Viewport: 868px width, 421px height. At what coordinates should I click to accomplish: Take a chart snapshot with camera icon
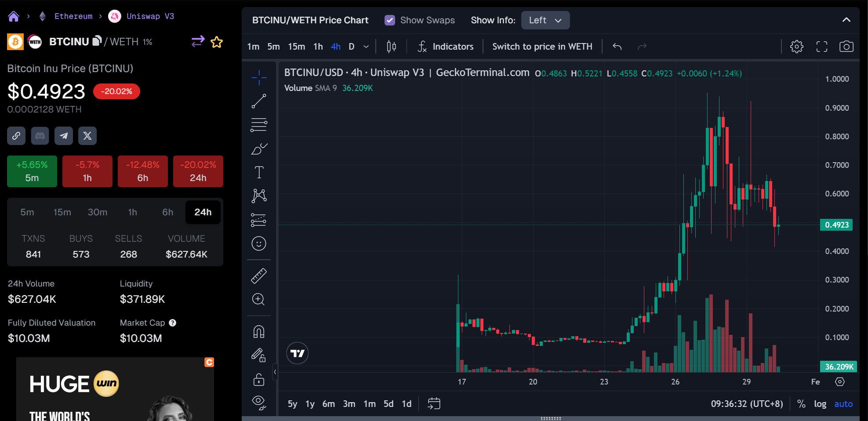pos(846,47)
